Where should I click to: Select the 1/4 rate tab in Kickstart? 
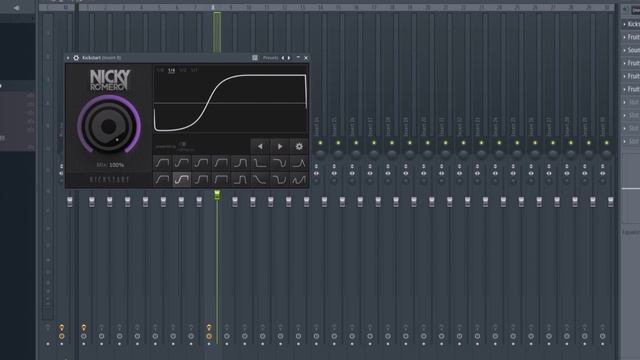pos(171,70)
